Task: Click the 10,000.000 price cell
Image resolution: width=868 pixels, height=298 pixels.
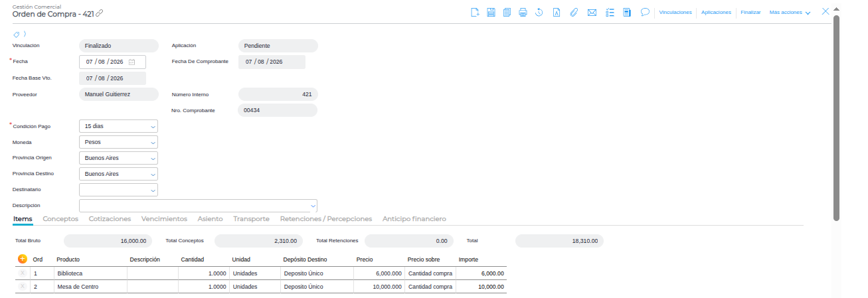Action: [379, 287]
